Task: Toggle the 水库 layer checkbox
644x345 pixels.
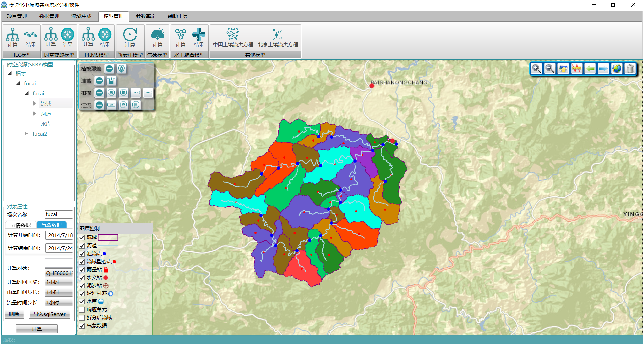Action: point(82,301)
